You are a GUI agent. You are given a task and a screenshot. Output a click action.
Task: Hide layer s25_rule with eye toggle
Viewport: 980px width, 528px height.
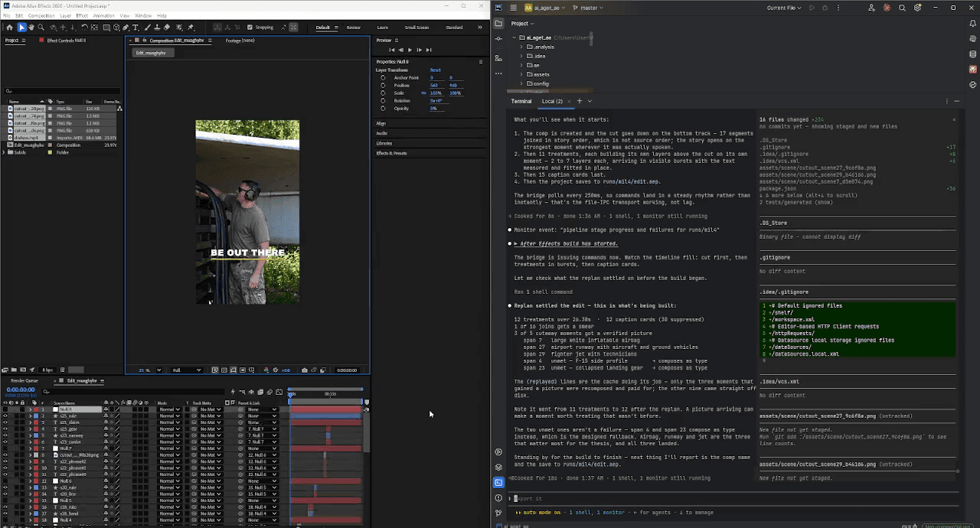[x=5, y=416]
